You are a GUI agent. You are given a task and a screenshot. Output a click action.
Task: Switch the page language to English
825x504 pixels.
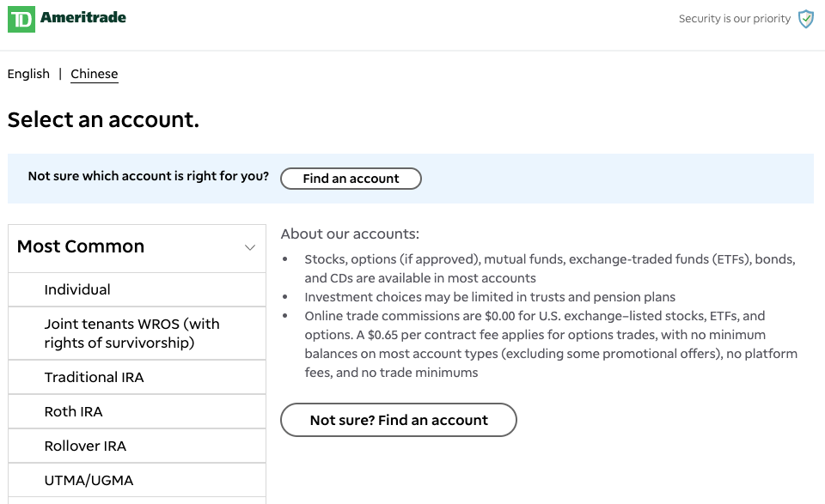coord(28,74)
